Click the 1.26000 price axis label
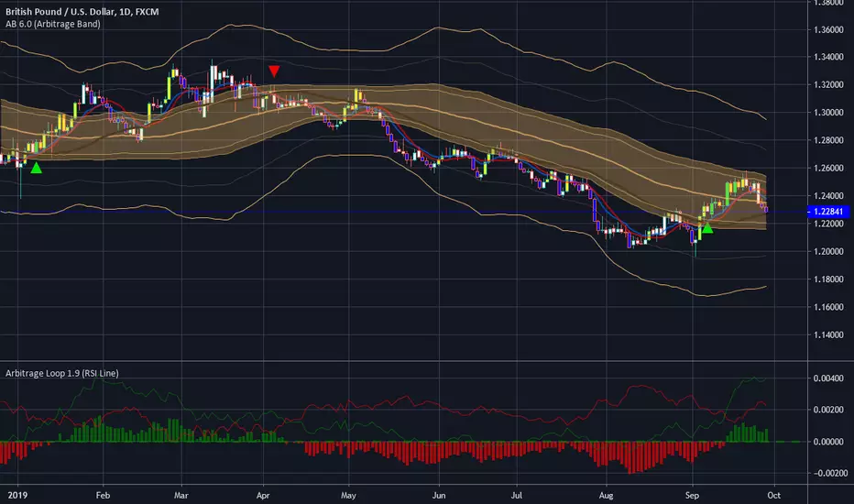 [828, 169]
